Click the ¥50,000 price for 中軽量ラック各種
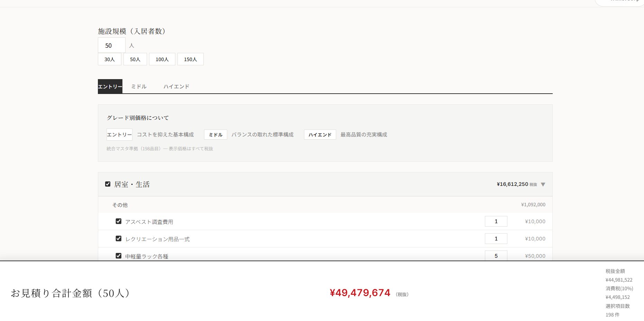The image size is (644, 321). [x=535, y=256]
